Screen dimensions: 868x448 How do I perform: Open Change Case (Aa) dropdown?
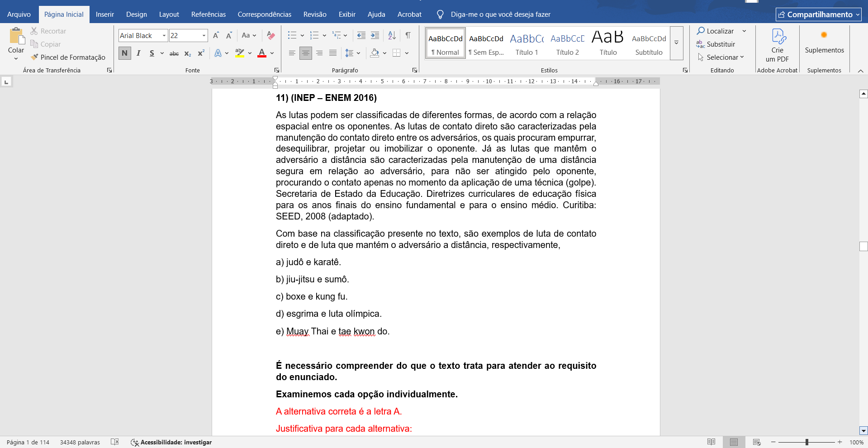[249, 35]
